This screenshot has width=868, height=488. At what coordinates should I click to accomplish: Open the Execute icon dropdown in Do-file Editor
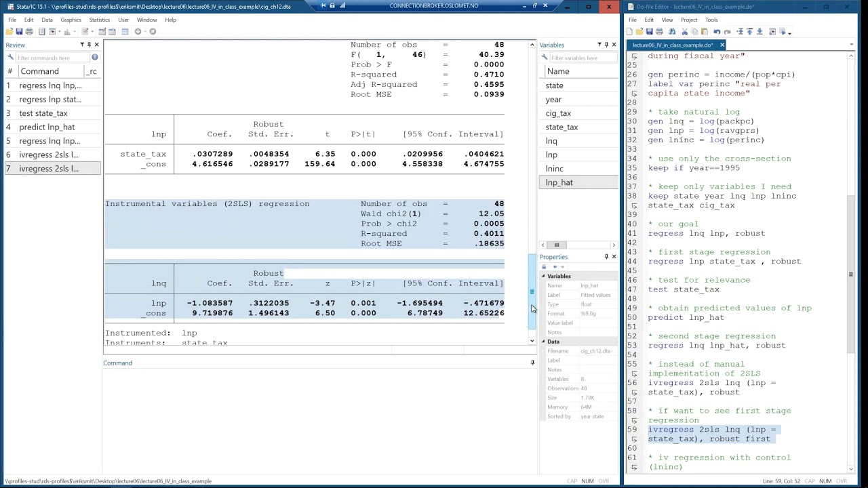(x=789, y=33)
